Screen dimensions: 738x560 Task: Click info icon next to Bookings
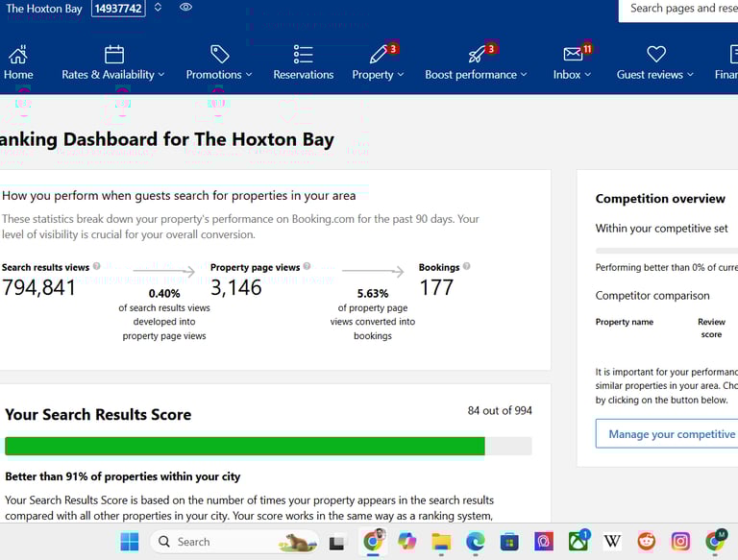(x=466, y=266)
